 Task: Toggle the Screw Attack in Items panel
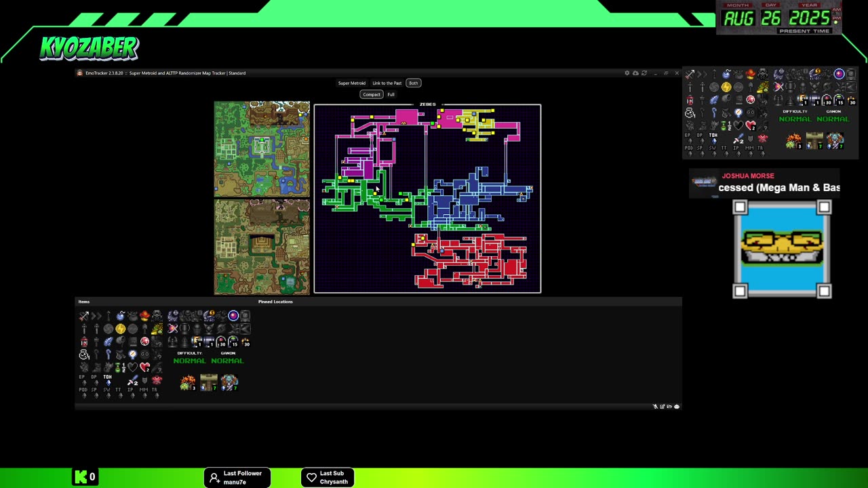221,329
